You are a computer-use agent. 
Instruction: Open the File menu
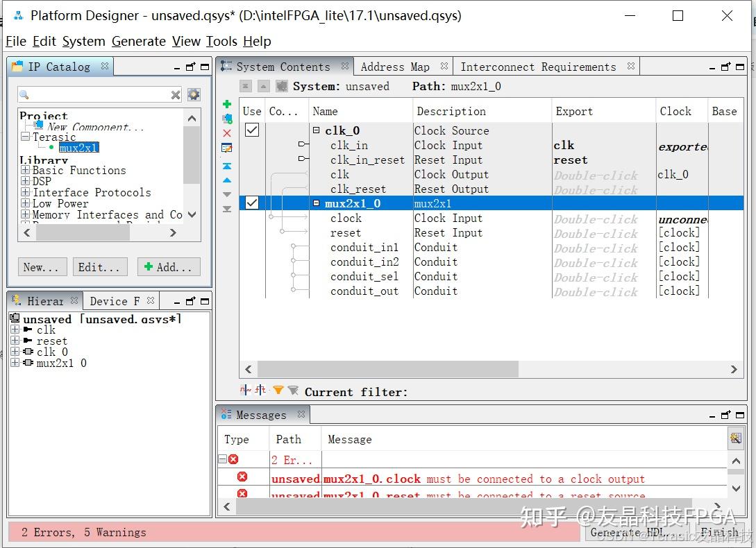click(16, 42)
